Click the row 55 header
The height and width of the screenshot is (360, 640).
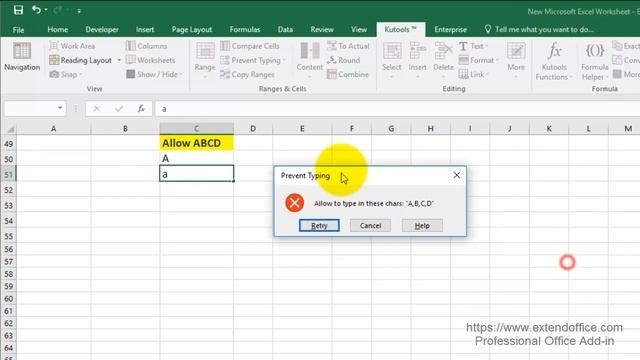pyautogui.click(x=9, y=236)
